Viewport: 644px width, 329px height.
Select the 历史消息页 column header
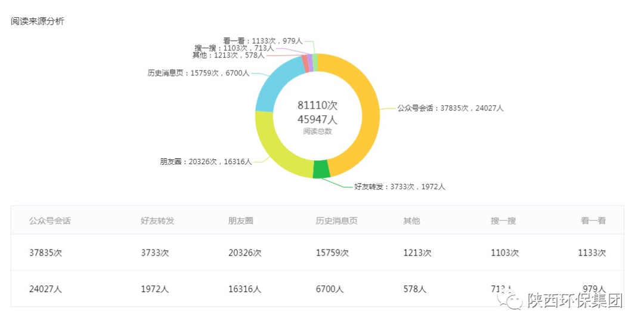point(336,220)
